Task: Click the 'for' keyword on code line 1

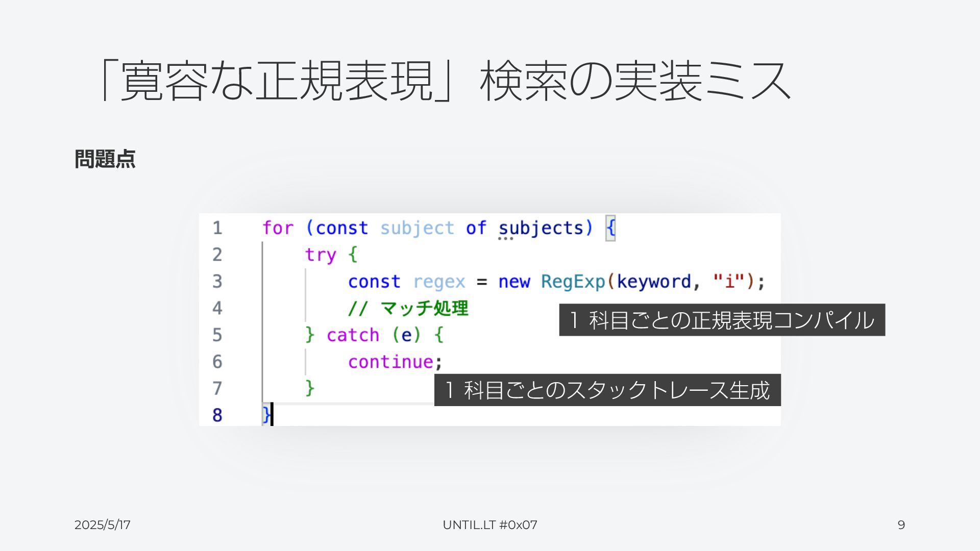Action: 278,228
